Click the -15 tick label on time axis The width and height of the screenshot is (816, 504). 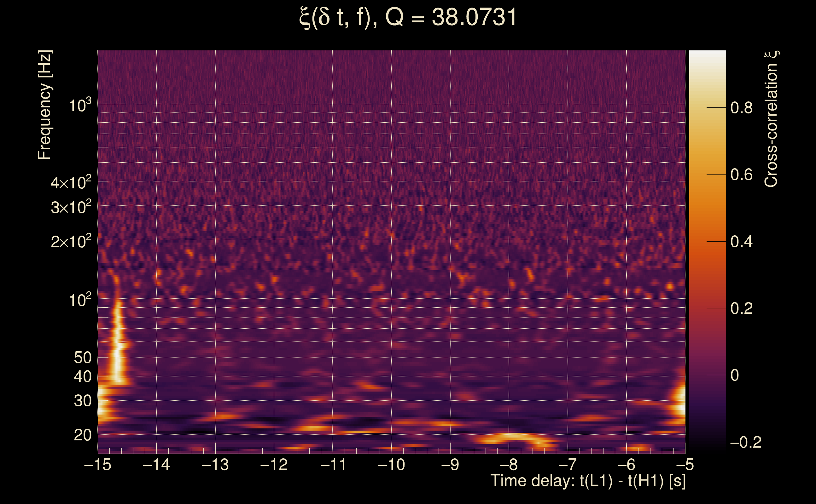click(x=98, y=464)
